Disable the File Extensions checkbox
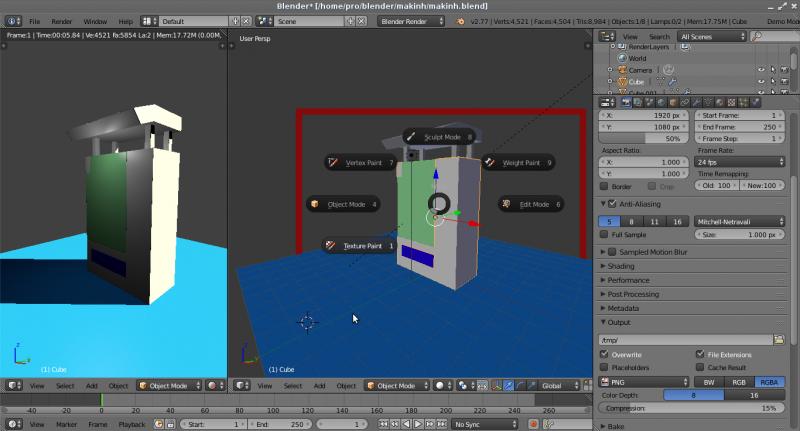 tap(700, 354)
